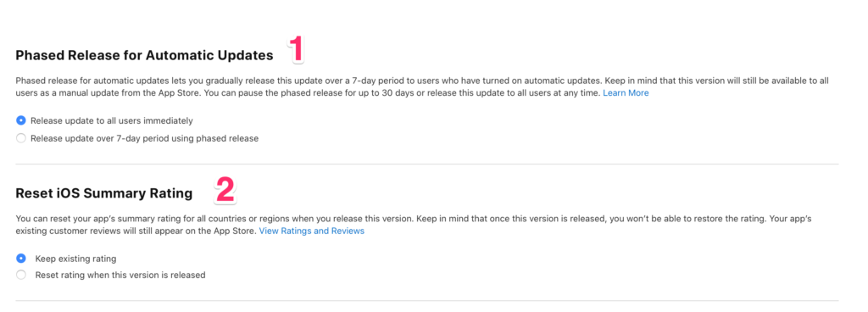Image resolution: width=868 pixels, height=312 pixels.
Task: Enable 'Reset rating when this version is released' radio
Action: pos(21,275)
